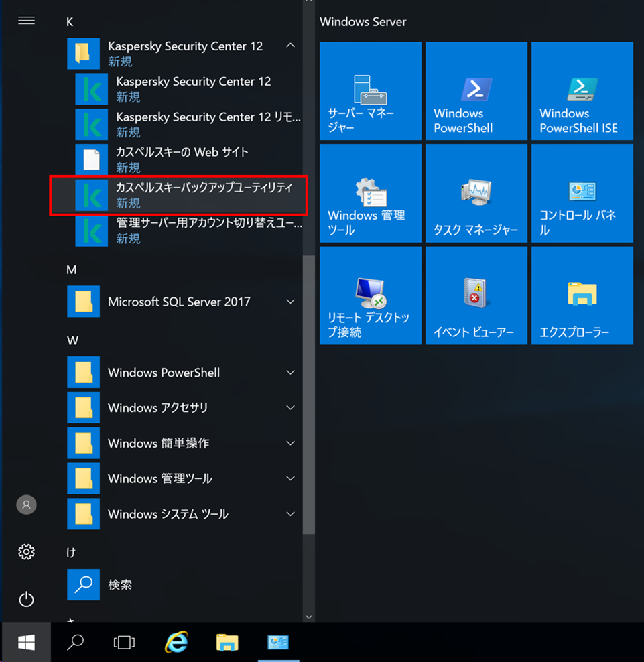Open Task View on the taskbar
Viewport: 644px width, 662px height.
(124, 642)
